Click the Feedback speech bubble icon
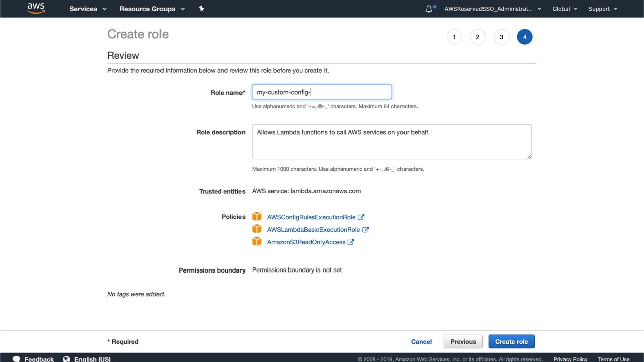 (16, 359)
